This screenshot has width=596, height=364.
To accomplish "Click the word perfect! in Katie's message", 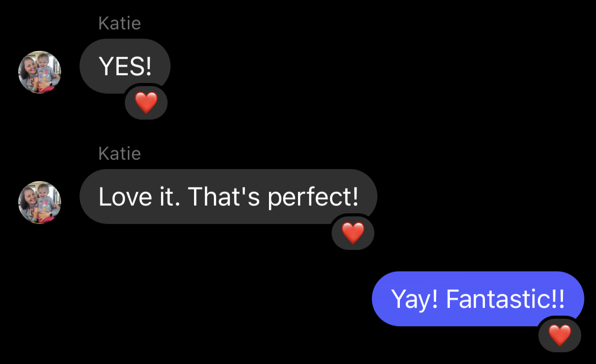I will 313,198.
